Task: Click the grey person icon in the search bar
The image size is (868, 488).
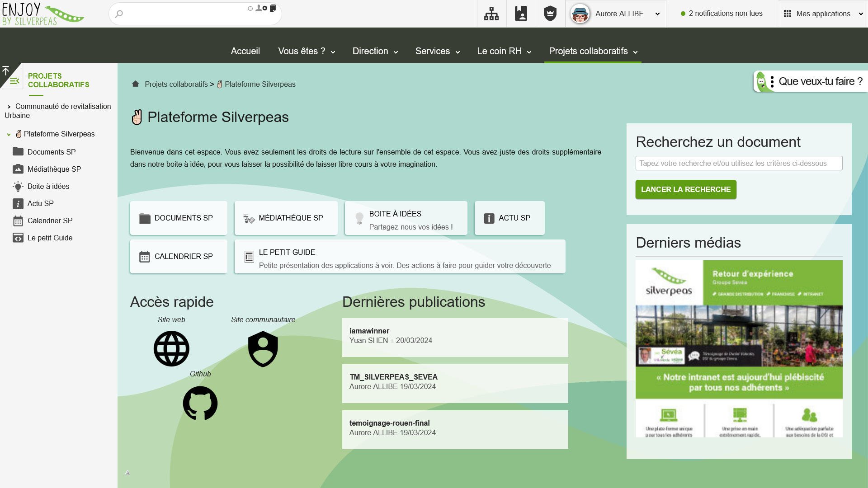Action: (x=259, y=8)
